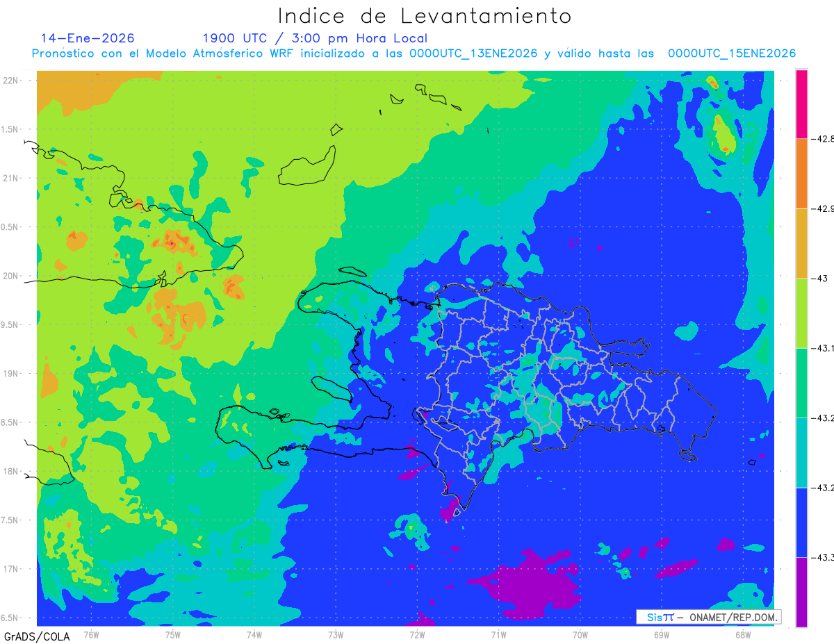Click the gold segment of the color bar
The height and width of the screenshot is (644, 834).
(x=801, y=243)
